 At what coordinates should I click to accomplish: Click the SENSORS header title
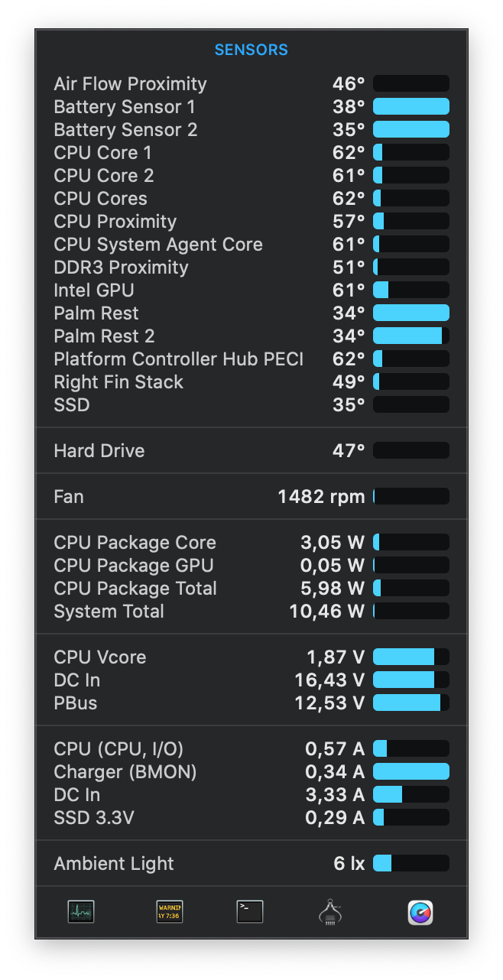(x=251, y=49)
